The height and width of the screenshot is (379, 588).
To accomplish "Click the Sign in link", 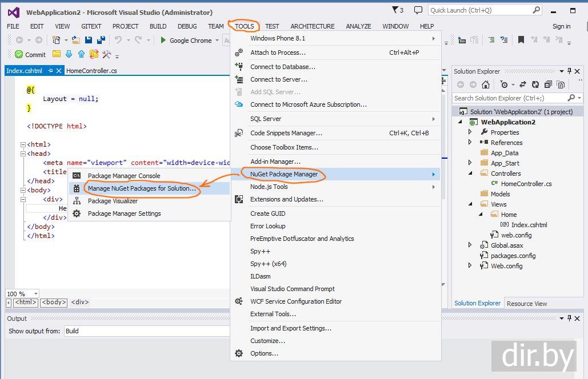I will [561, 26].
